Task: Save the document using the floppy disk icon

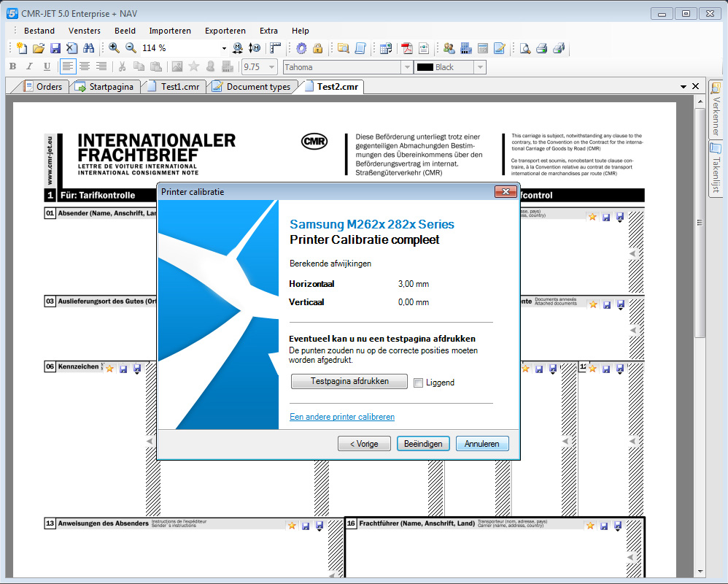Action: click(x=55, y=48)
